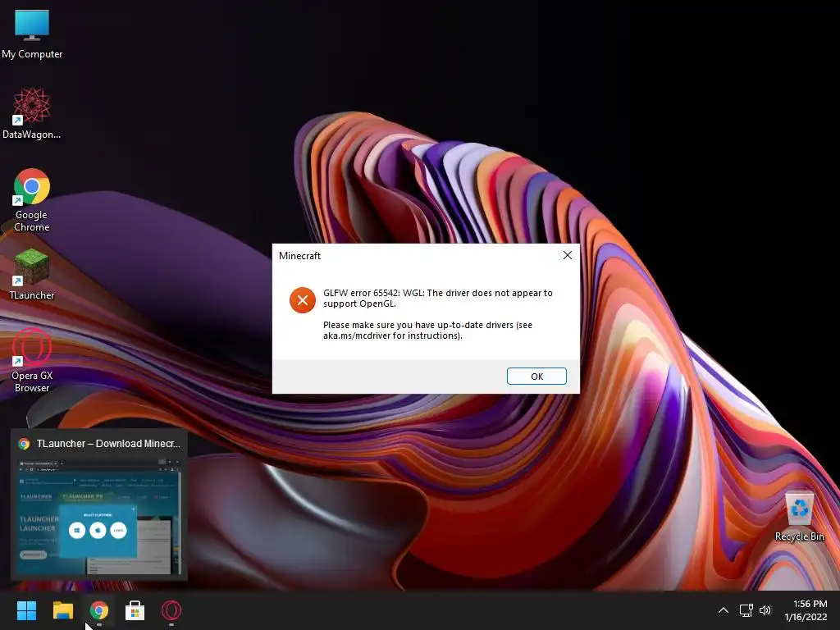Click OK in the Minecraft error dialog
Screen dimensions: 840x630
point(536,376)
